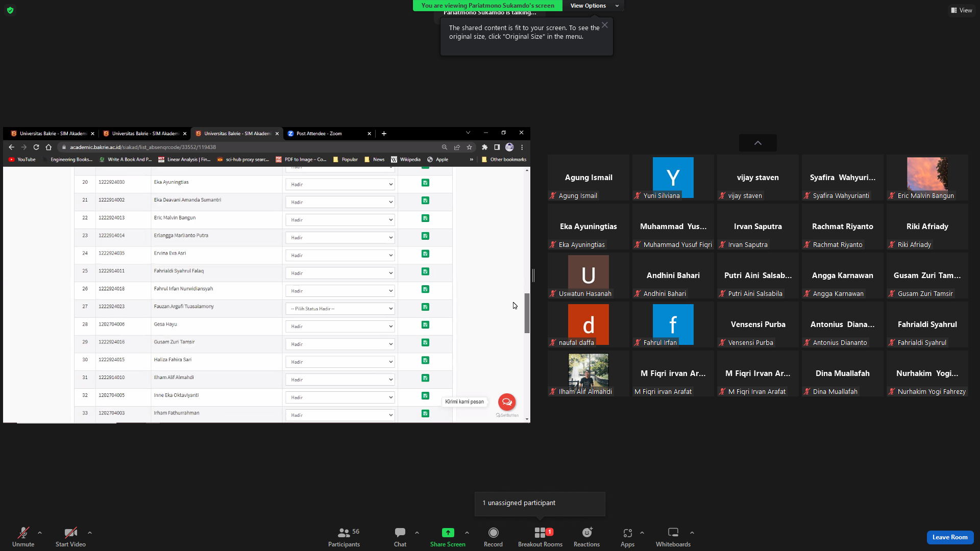The image size is (980, 551).
Task: Click the save icon for Irham Fathurrahman row
Action: pyautogui.click(x=425, y=414)
